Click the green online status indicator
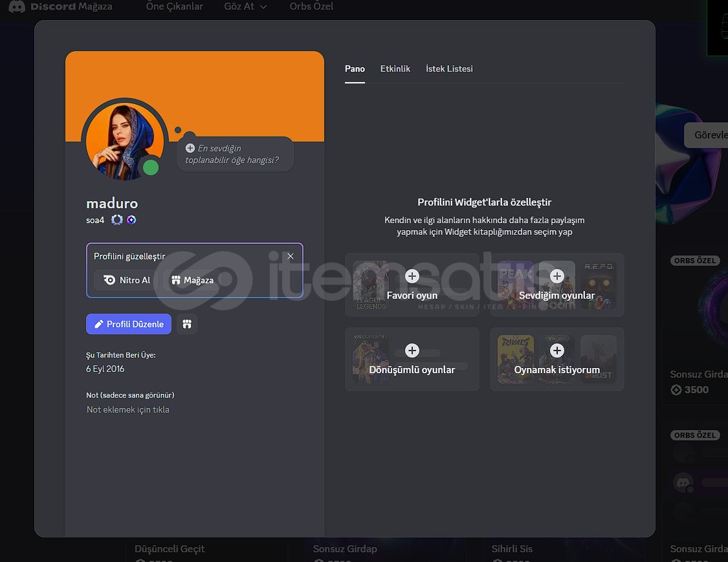This screenshot has width=728, height=562. [x=150, y=168]
